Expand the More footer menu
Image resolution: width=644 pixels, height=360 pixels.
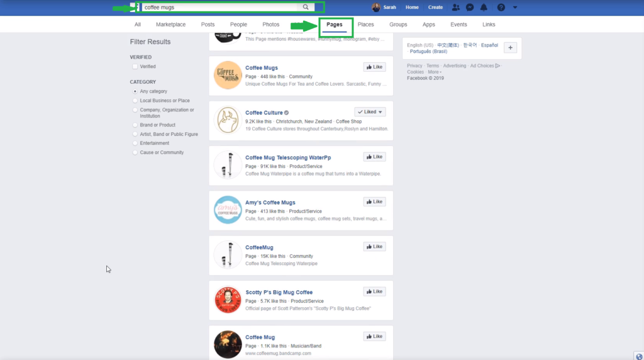point(435,72)
